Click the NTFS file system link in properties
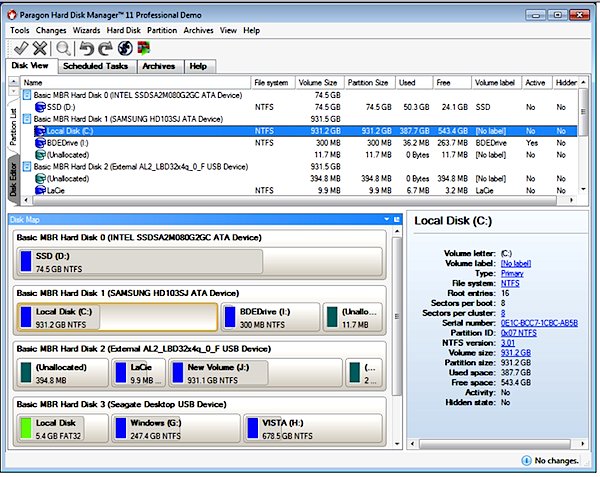600x477 pixels. click(x=510, y=282)
